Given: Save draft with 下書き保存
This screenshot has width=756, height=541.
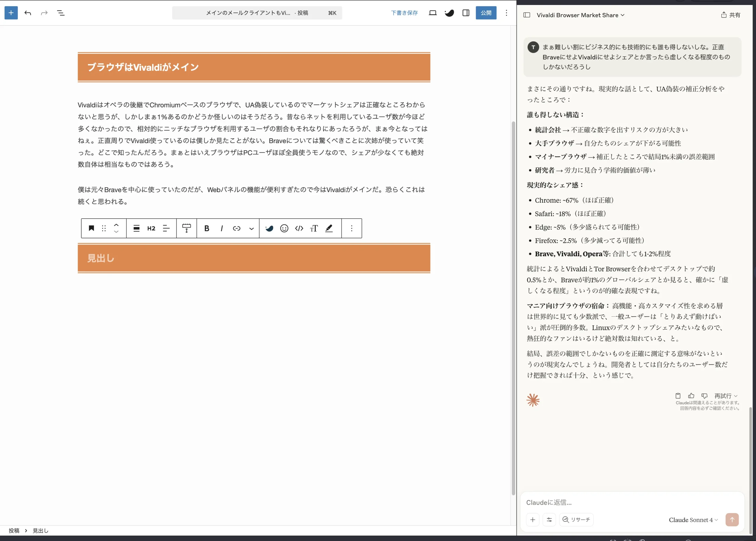Looking at the screenshot, I should pos(404,13).
